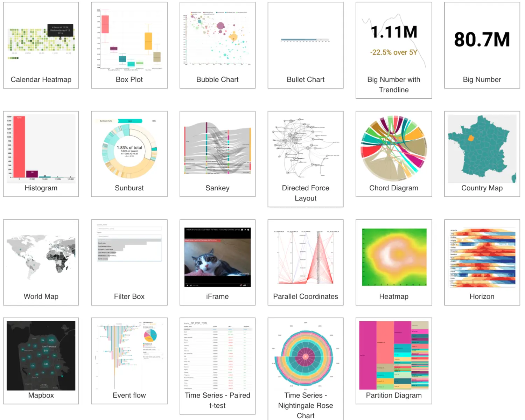Click the 'Mapbox' caption text

(x=41, y=395)
